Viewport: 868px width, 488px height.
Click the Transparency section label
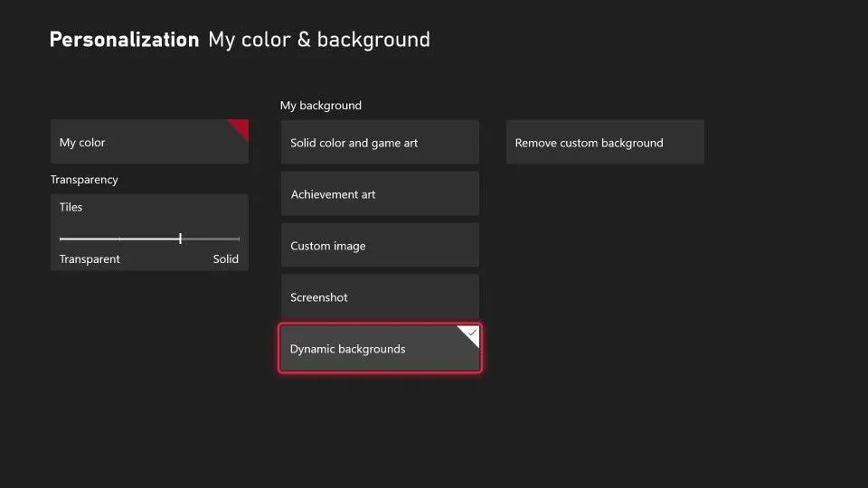click(84, 179)
